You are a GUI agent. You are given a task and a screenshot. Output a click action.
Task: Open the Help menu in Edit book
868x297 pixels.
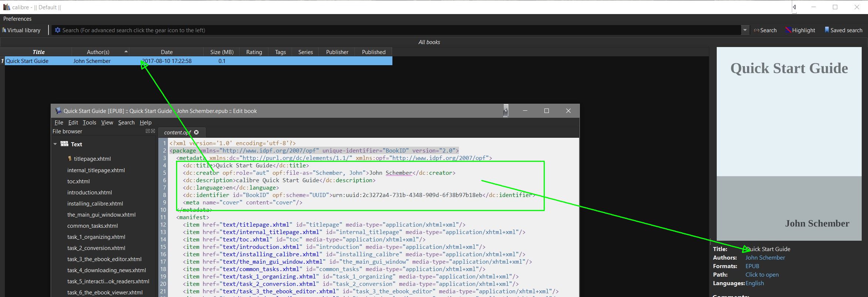coord(146,123)
